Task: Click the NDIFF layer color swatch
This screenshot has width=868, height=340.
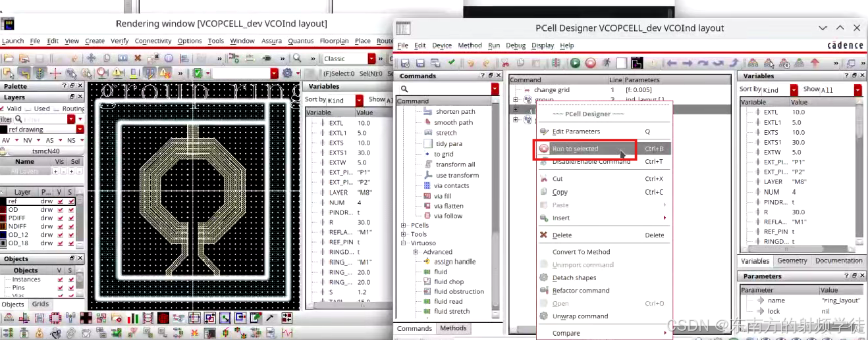Action: [x=3, y=226]
